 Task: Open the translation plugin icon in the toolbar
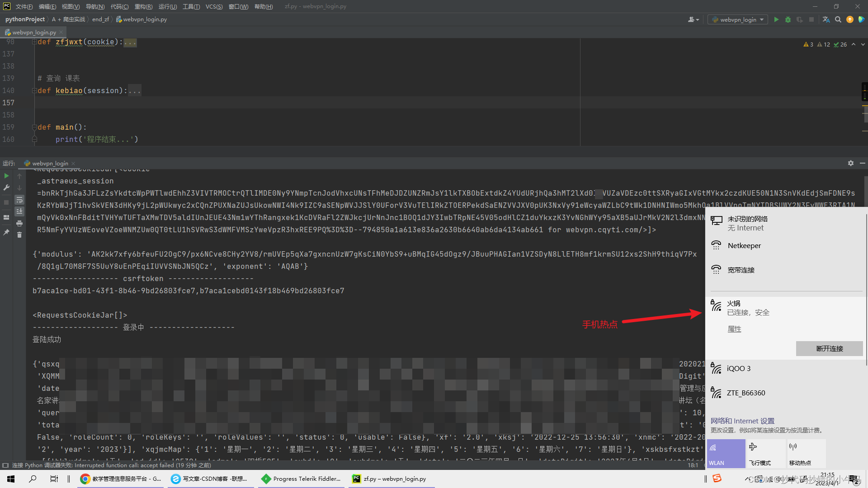pos(826,19)
